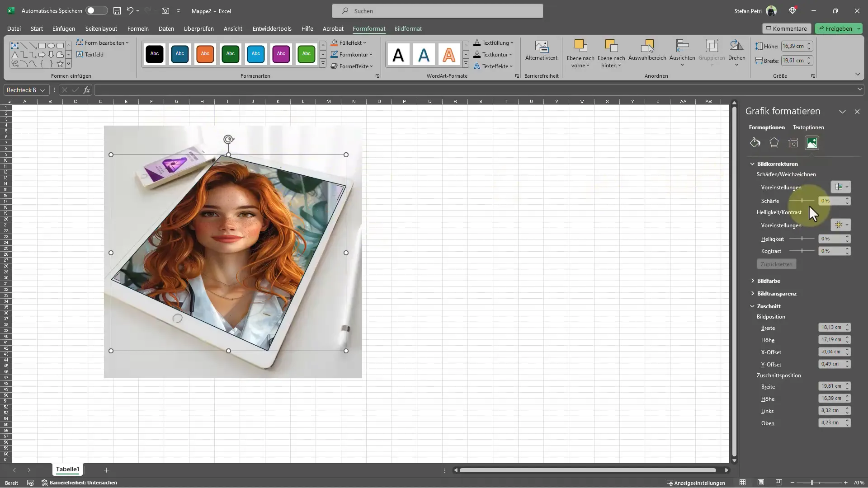Open the Seitenlayout ribbon tab
This screenshot has height=488, width=868.
coord(101,28)
